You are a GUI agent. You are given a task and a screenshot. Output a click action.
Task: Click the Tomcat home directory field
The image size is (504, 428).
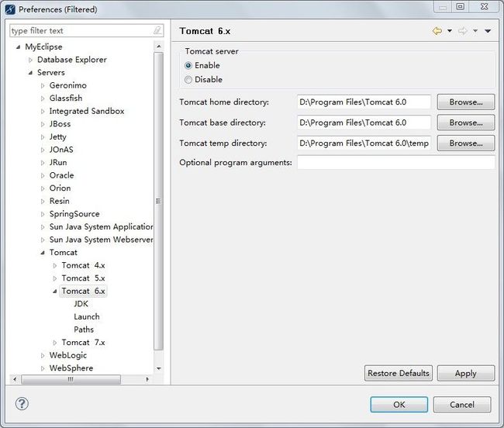pos(364,102)
